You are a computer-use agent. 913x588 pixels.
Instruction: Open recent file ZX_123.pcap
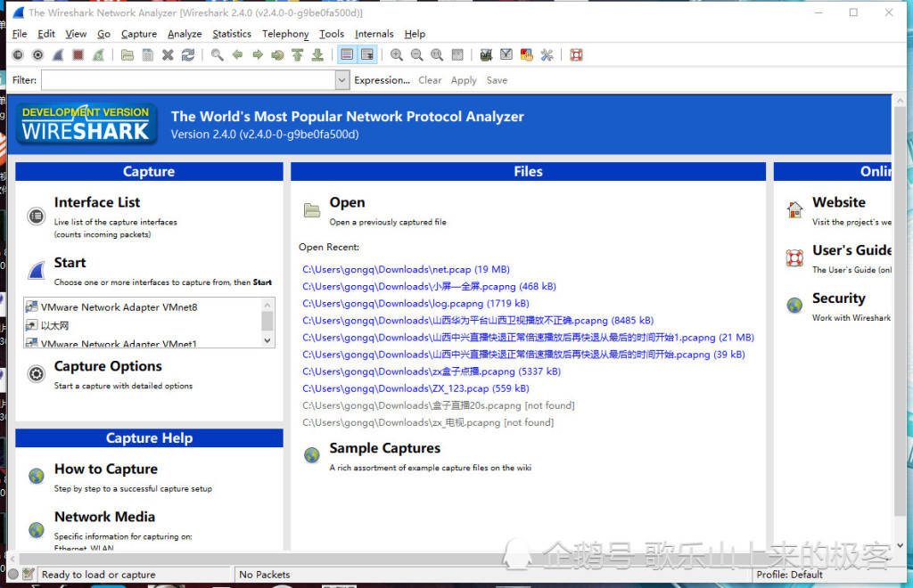(415, 388)
